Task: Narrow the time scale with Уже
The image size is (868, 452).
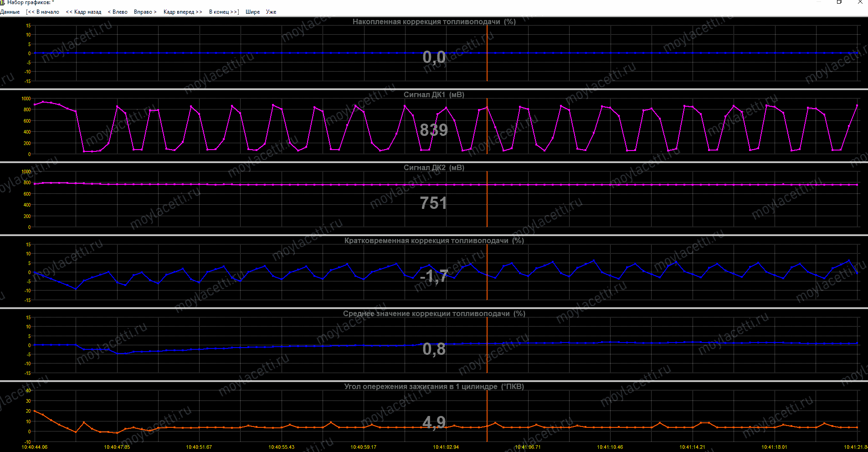Action: tap(271, 12)
